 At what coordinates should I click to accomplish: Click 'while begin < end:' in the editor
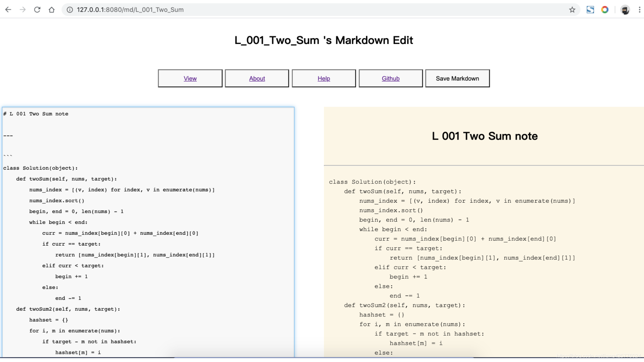(x=58, y=222)
